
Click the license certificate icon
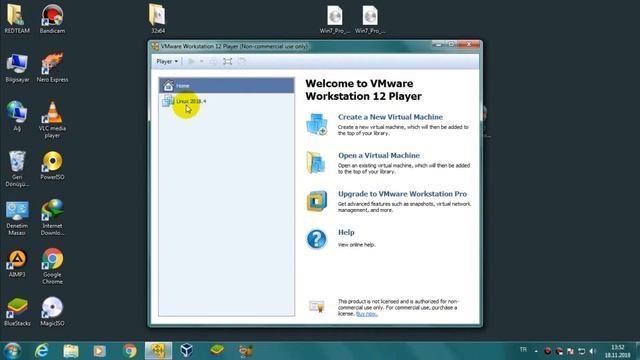(317, 306)
